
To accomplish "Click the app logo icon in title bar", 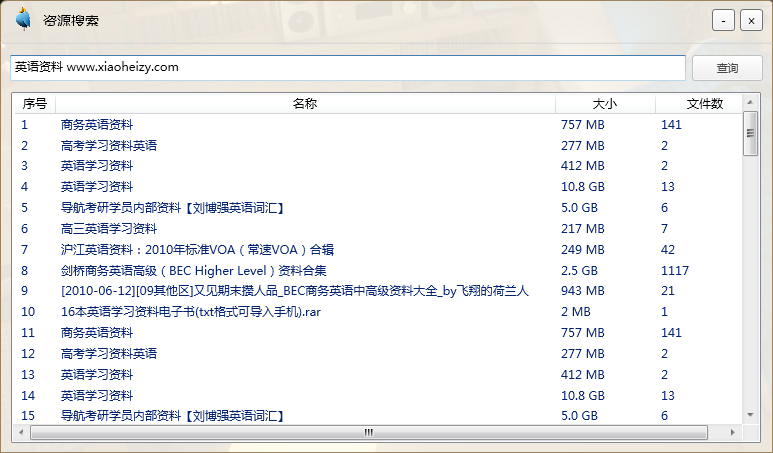I will 23,19.
